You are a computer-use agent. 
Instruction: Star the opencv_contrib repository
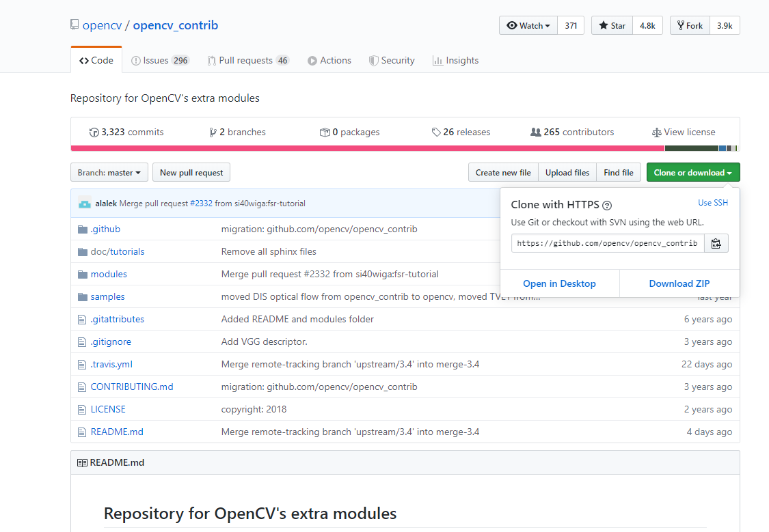[x=612, y=25]
